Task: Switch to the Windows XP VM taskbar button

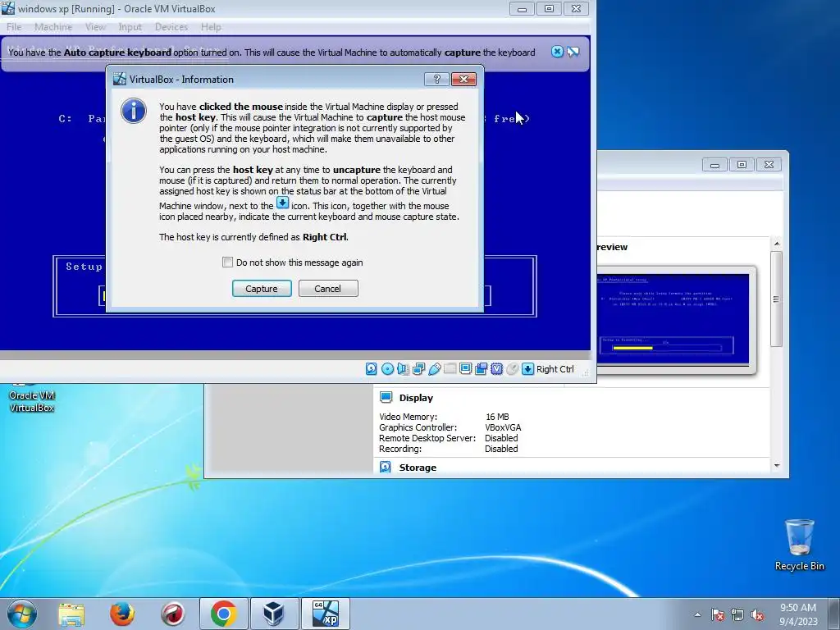Action: (325, 614)
